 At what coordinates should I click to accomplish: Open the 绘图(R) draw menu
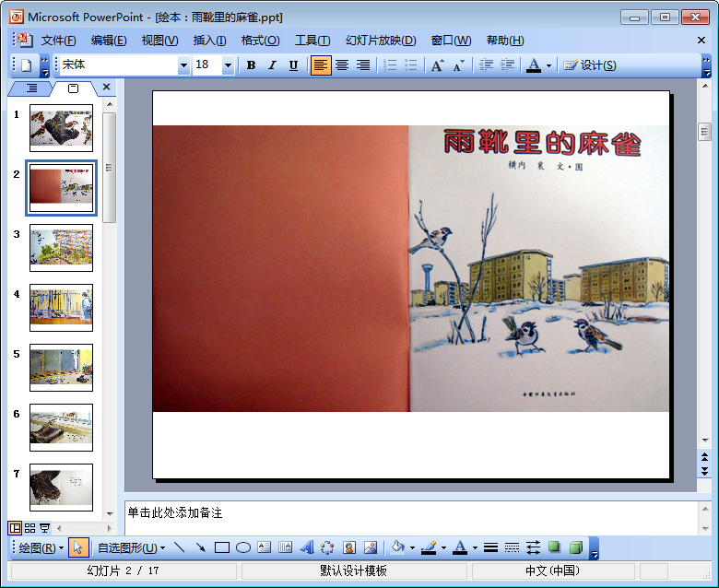pos(41,547)
